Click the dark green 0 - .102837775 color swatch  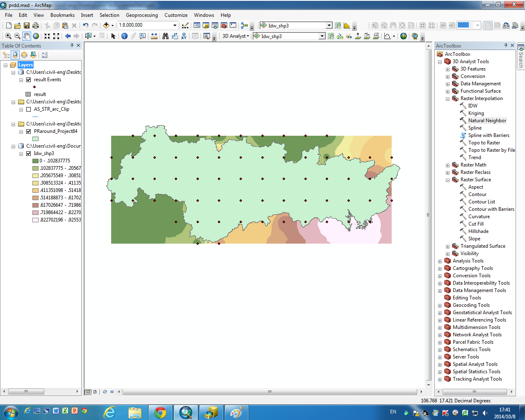point(35,161)
